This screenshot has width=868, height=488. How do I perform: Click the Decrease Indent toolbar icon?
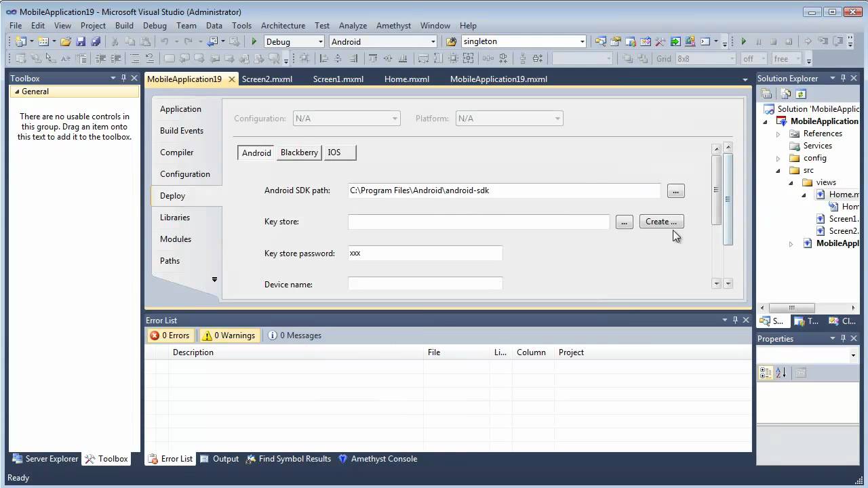click(x=100, y=59)
